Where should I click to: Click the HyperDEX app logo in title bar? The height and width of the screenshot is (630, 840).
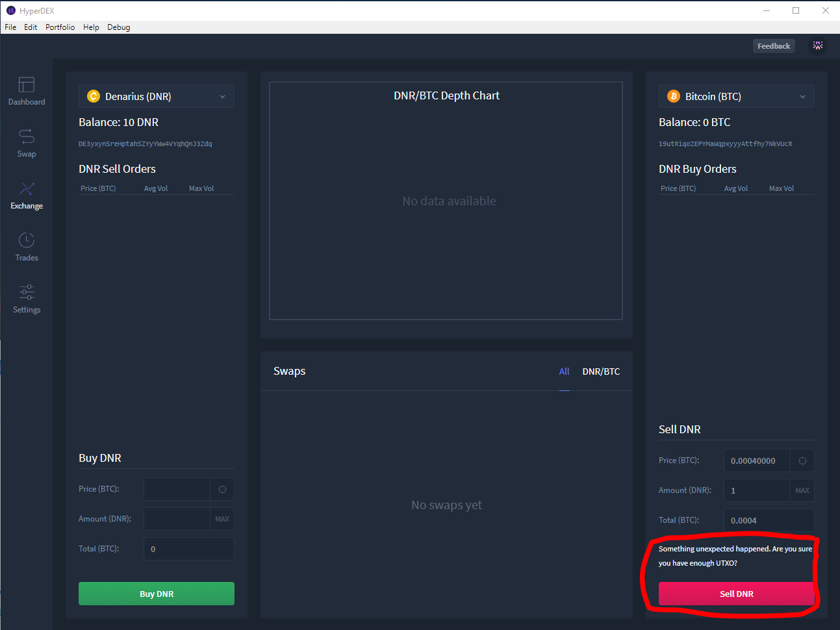click(10, 10)
